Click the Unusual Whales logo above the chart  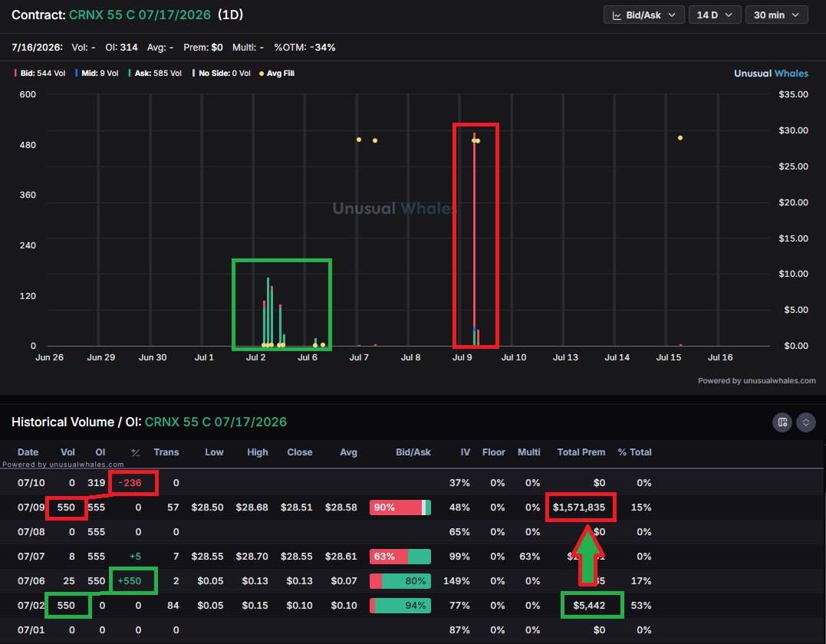(x=771, y=74)
